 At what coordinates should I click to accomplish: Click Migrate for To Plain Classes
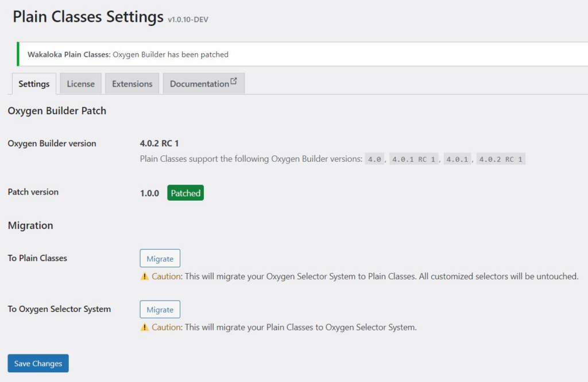click(160, 259)
